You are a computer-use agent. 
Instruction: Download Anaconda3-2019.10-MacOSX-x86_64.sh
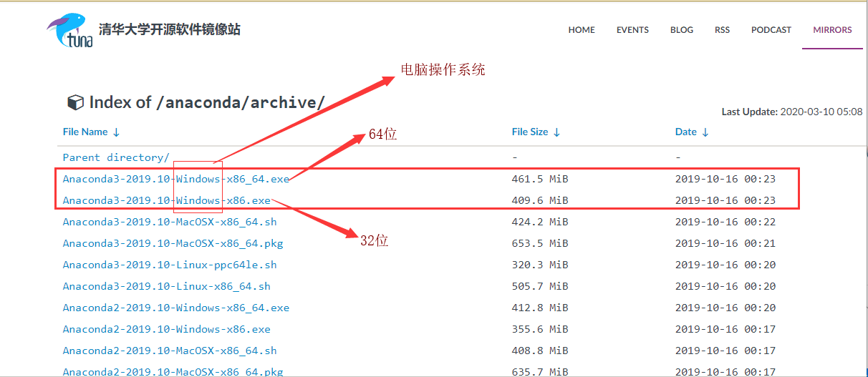coord(170,222)
